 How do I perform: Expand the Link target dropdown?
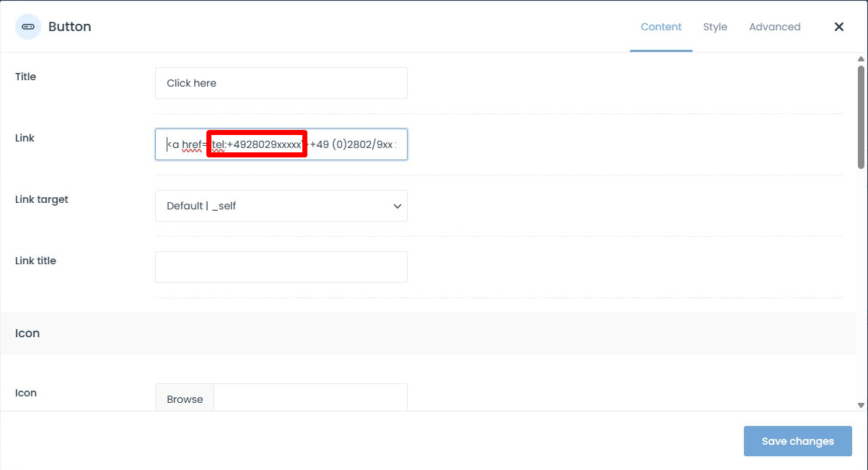(x=281, y=206)
